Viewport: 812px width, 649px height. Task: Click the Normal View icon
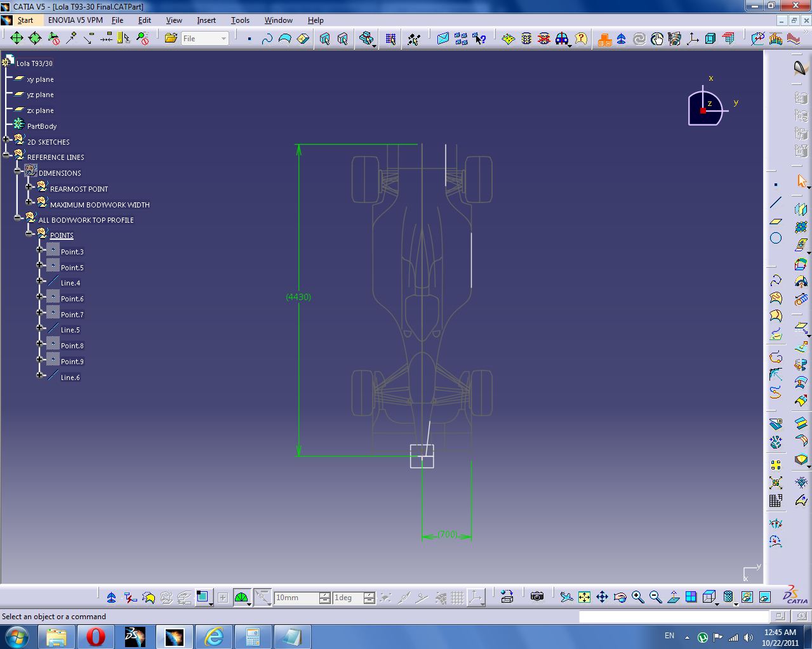pyautogui.click(x=674, y=596)
